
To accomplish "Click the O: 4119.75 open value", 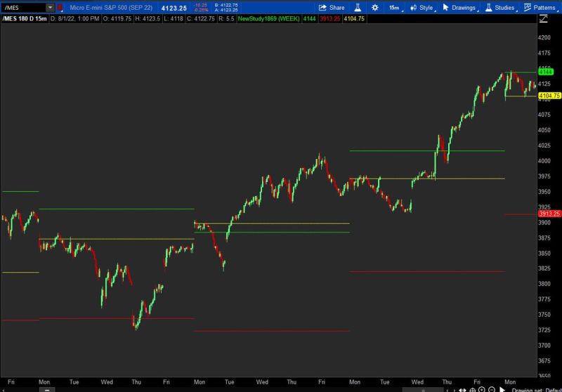I will click(x=117, y=19).
